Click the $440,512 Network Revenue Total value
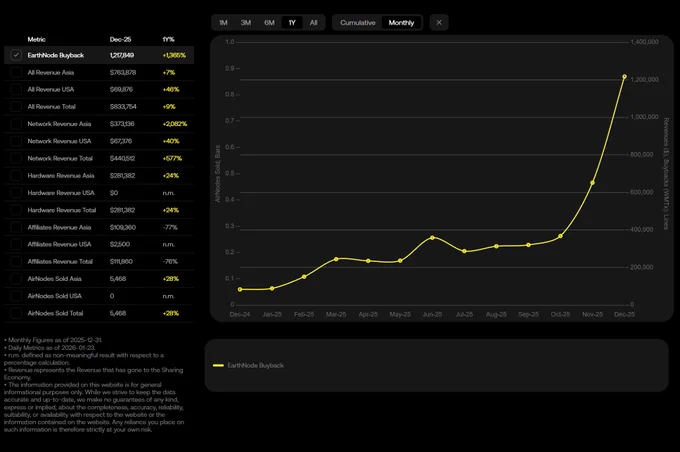This screenshot has height=452, width=680. [x=122, y=158]
